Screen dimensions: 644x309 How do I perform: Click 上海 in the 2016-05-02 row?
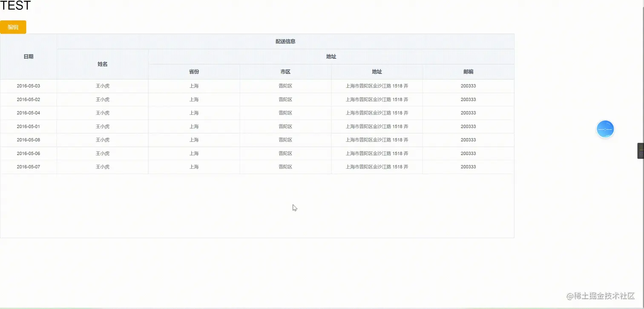[x=194, y=99]
